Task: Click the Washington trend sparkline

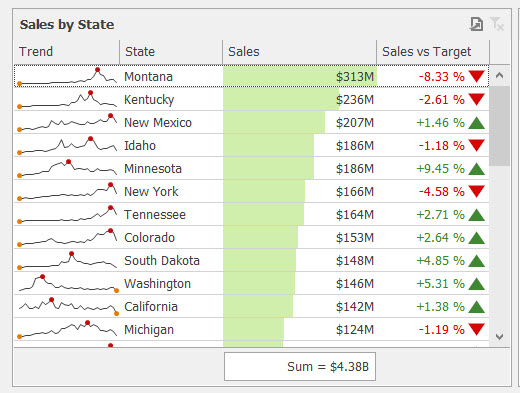Action: pyautogui.click(x=68, y=284)
